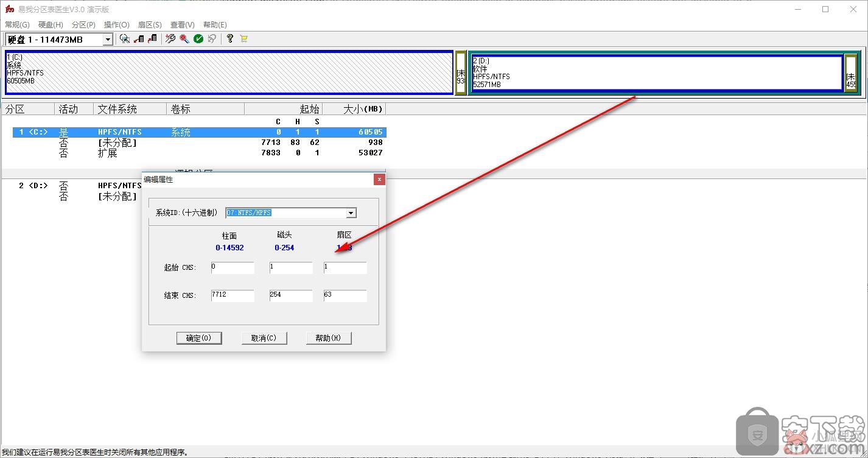Click the 系统 volume label cell

pyautogui.click(x=181, y=132)
